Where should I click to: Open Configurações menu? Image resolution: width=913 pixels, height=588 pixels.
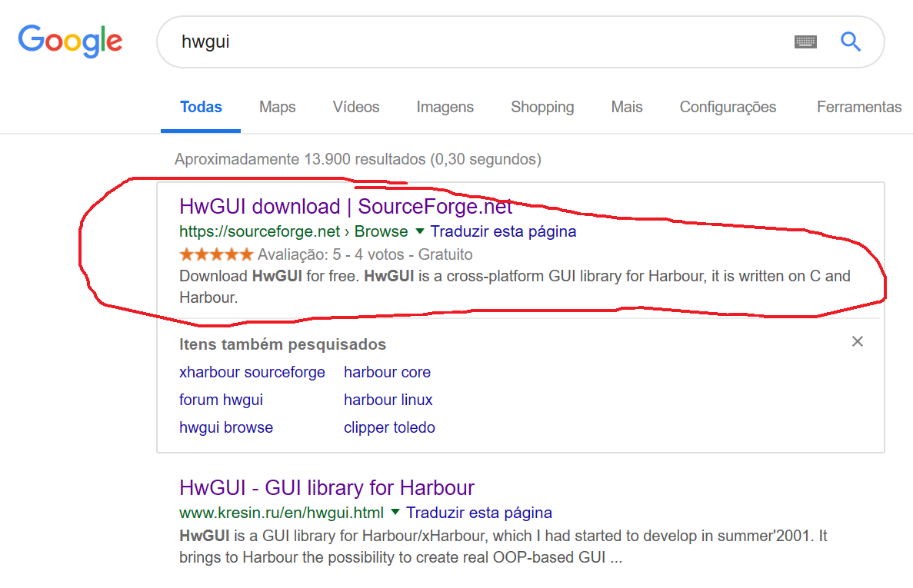point(728,108)
